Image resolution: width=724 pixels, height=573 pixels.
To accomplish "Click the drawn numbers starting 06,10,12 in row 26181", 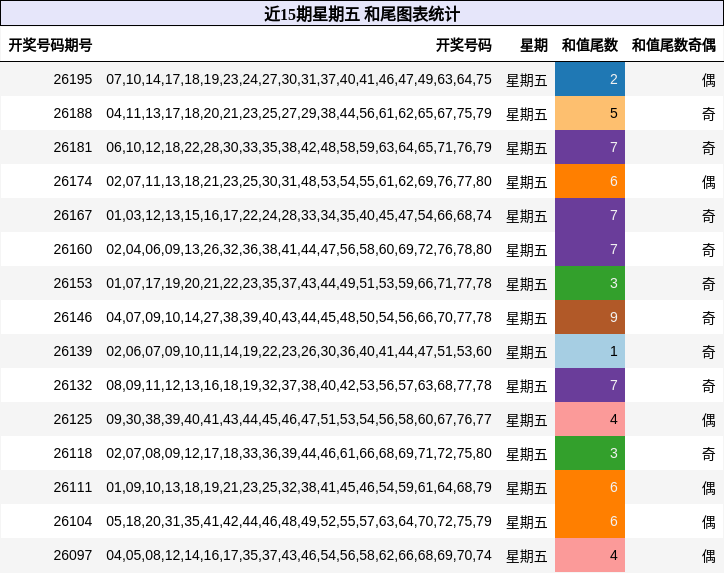I will point(299,147).
